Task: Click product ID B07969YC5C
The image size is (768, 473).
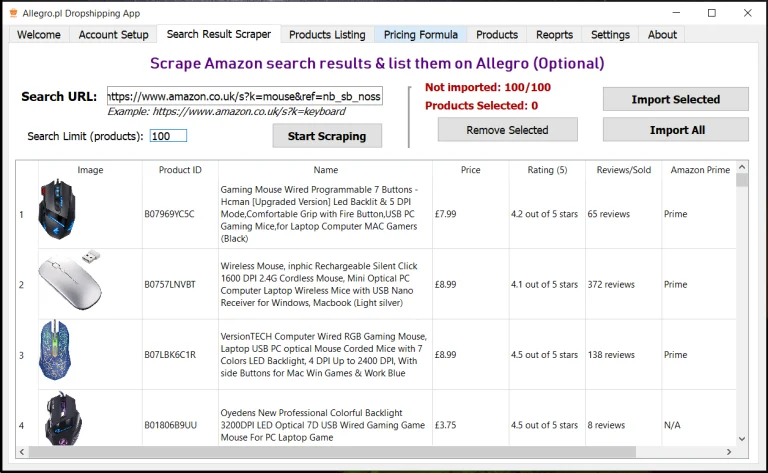Action: click(169, 214)
